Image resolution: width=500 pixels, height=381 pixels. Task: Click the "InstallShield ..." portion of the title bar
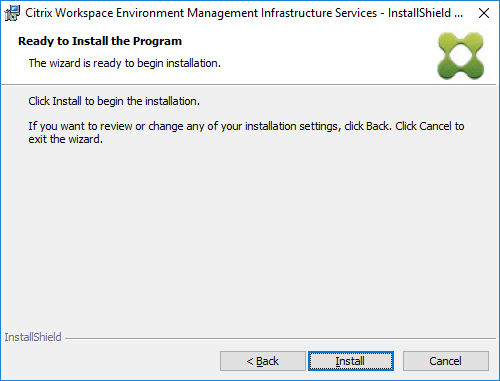point(425,13)
